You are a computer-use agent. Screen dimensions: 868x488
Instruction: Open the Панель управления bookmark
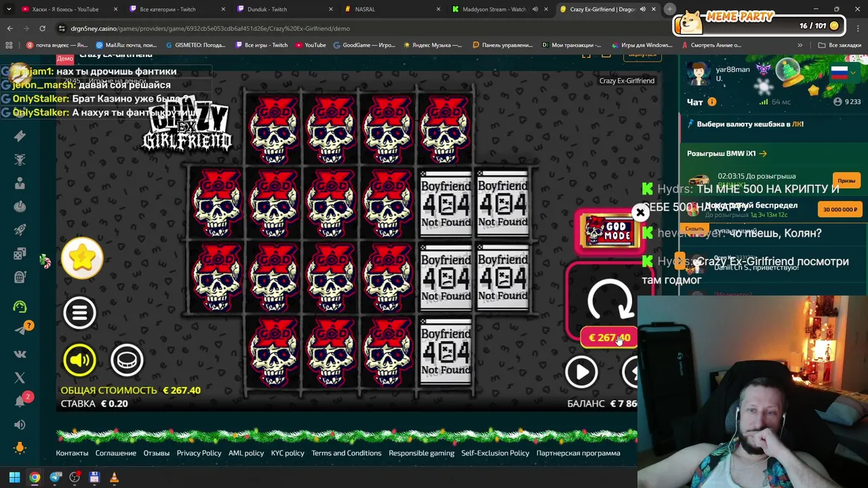tap(502, 45)
